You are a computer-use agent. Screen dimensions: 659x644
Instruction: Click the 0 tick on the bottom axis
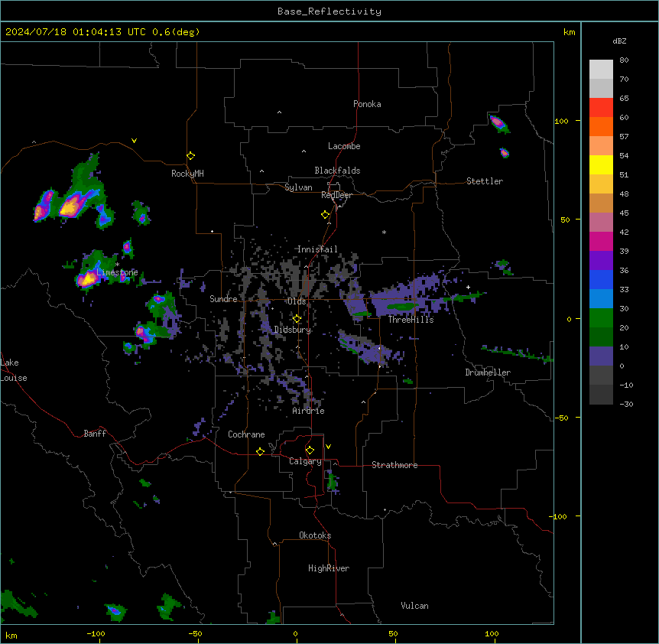(295, 633)
